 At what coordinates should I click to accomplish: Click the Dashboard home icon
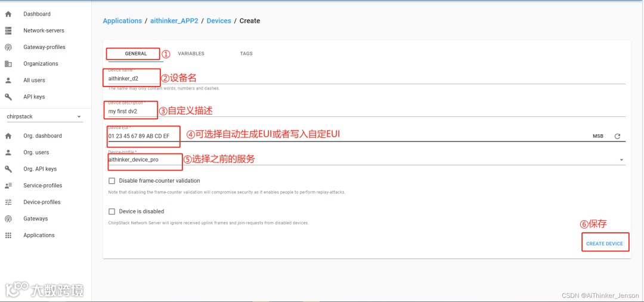point(8,14)
